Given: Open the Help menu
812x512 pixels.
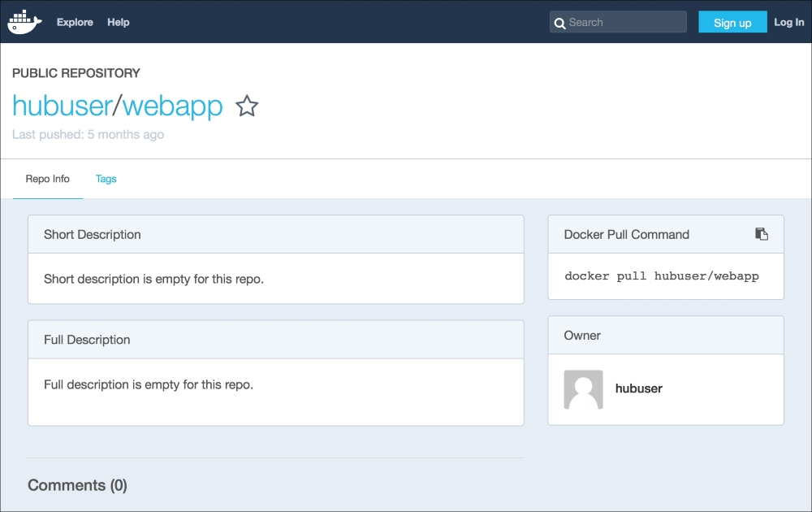Looking at the screenshot, I should point(118,22).
